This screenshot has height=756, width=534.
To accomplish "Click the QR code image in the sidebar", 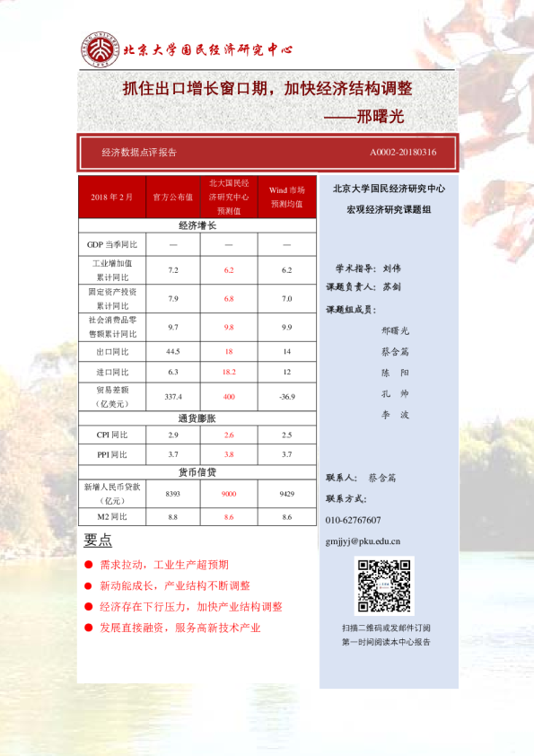I will [384, 585].
